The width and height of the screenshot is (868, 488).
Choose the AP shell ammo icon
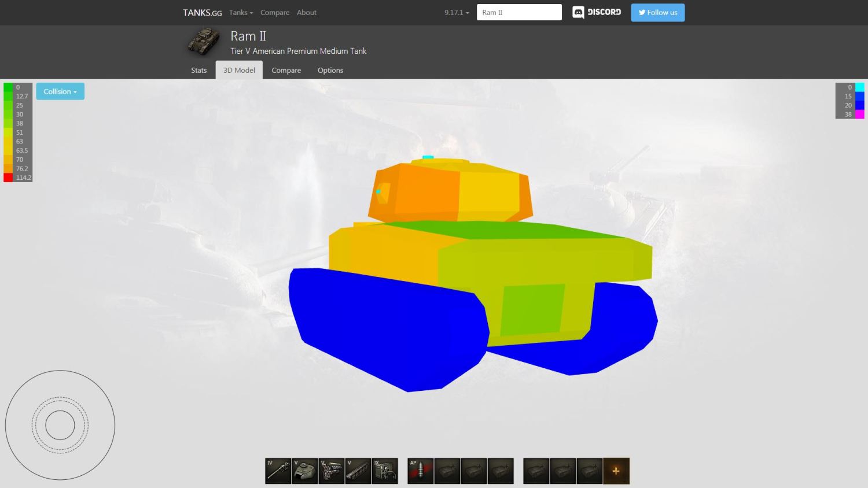tap(421, 471)
